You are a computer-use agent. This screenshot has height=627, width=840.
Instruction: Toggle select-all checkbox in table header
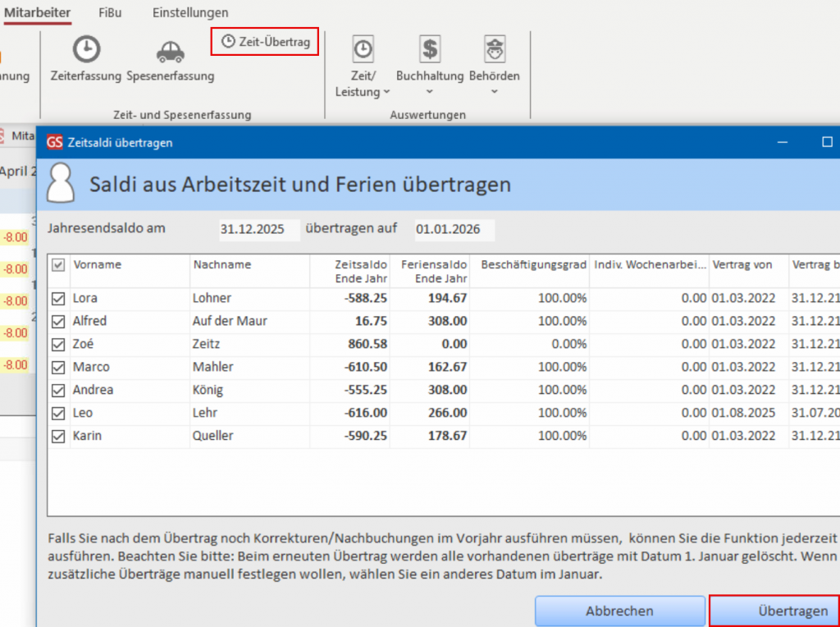click(58, 265)
